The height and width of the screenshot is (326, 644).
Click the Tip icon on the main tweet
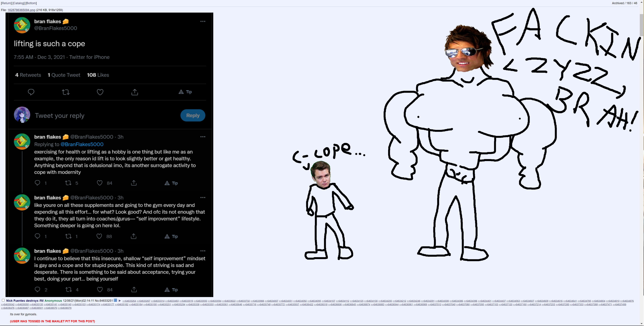[x=185, y=92]
